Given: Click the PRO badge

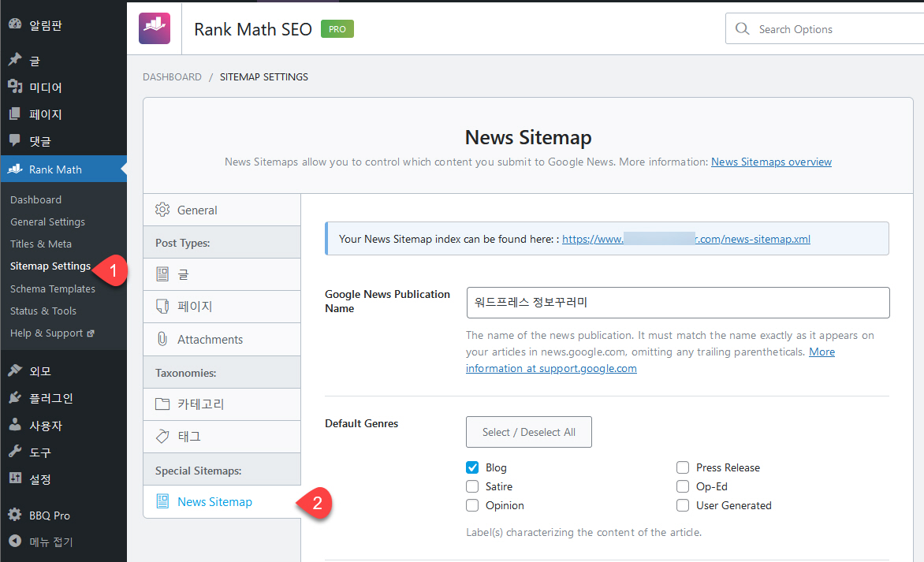Looking at the screenshot, I should (x=337, y=29).
